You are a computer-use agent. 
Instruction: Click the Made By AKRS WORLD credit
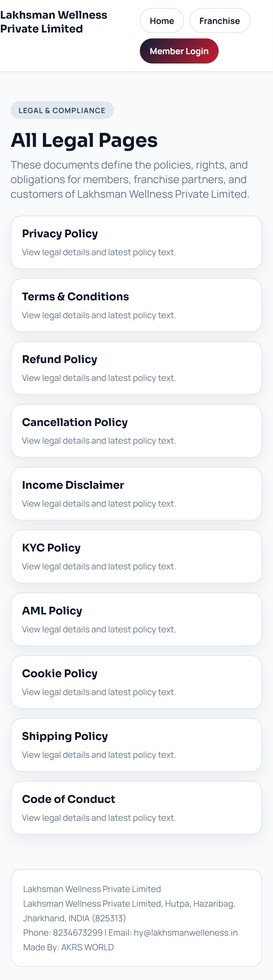69,947
